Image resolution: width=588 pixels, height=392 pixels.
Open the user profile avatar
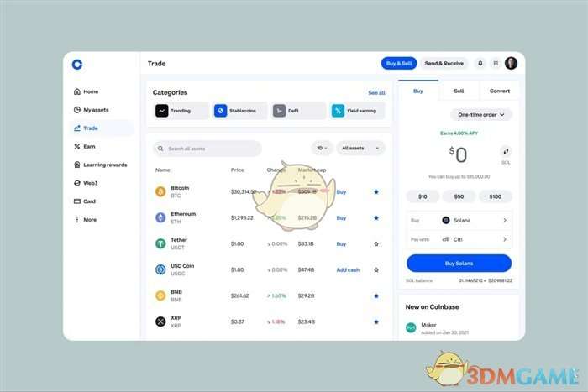[x=511, y=63]
